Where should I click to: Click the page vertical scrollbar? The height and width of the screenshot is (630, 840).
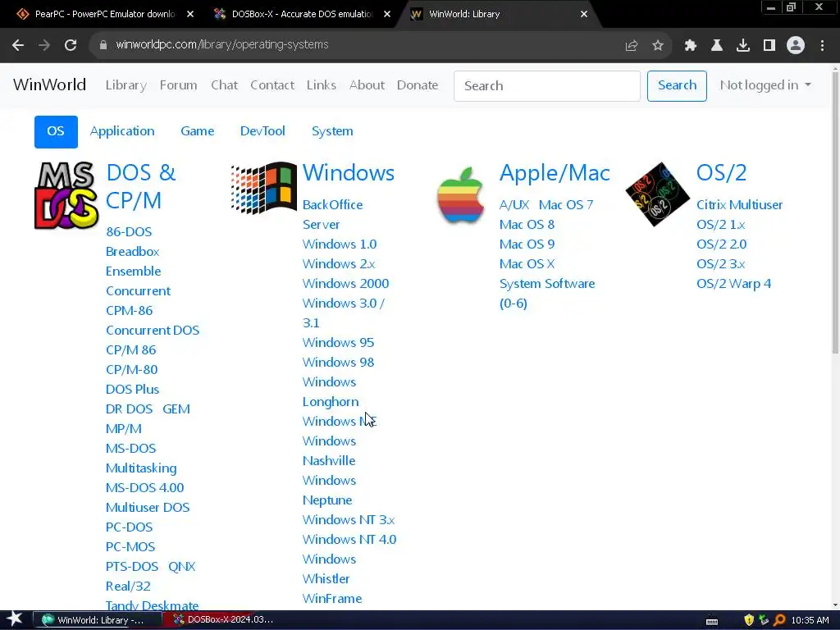834,214
